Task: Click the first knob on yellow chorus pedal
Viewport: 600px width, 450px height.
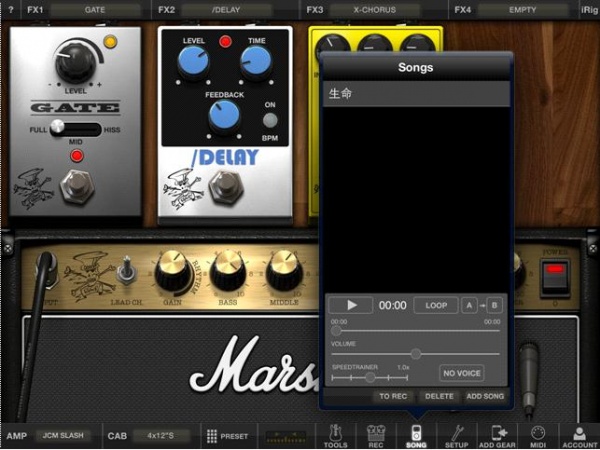Action: (x=331, y=48)
